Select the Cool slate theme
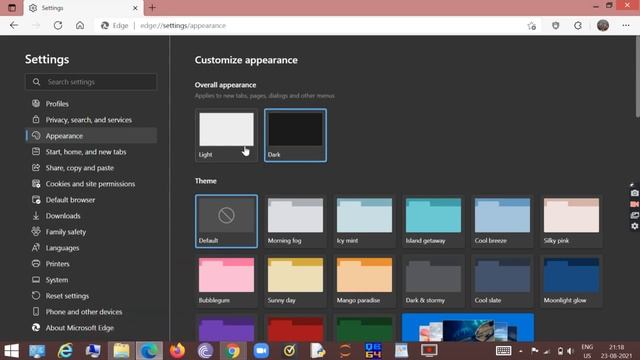640x360 pixels. click(502, 281)
